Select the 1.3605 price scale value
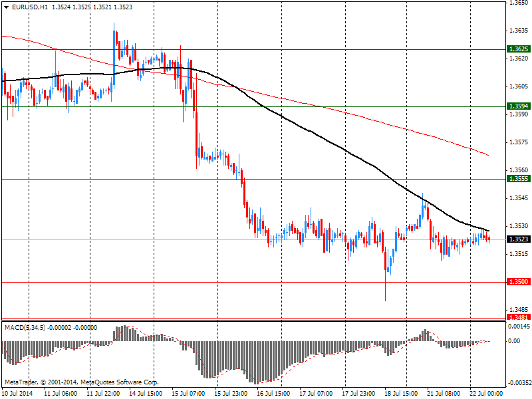Screen dimensions: 532x399 point(519,86)
